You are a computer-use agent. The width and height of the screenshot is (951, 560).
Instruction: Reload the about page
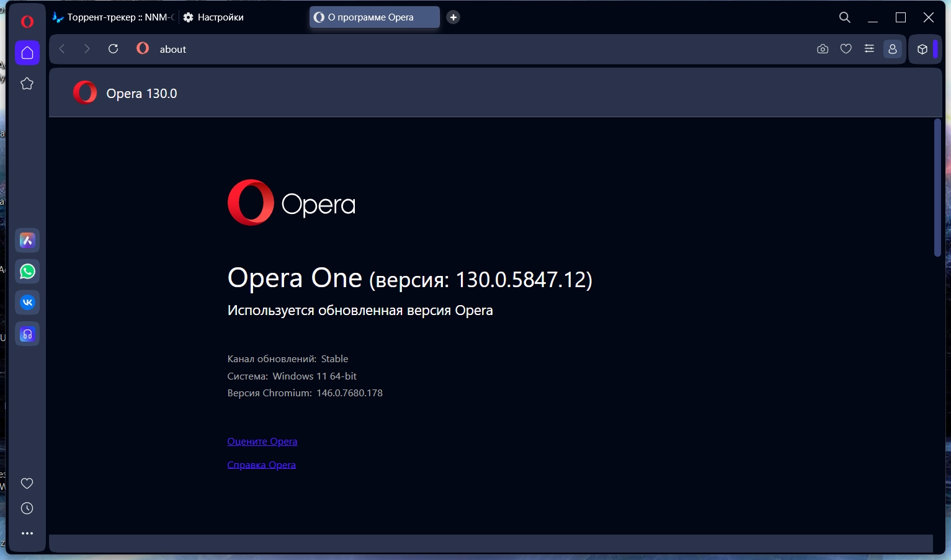coord(113,49)
